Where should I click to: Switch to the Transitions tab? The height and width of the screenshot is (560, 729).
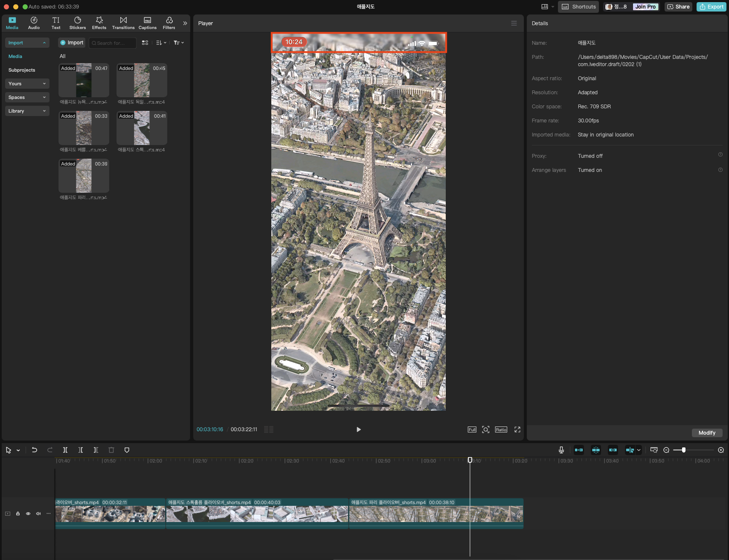[123, 23]
